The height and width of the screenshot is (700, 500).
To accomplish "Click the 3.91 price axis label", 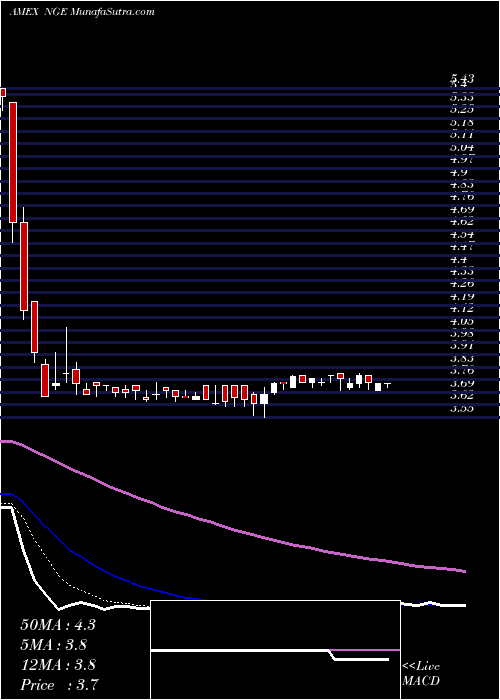I will [462, 346].
